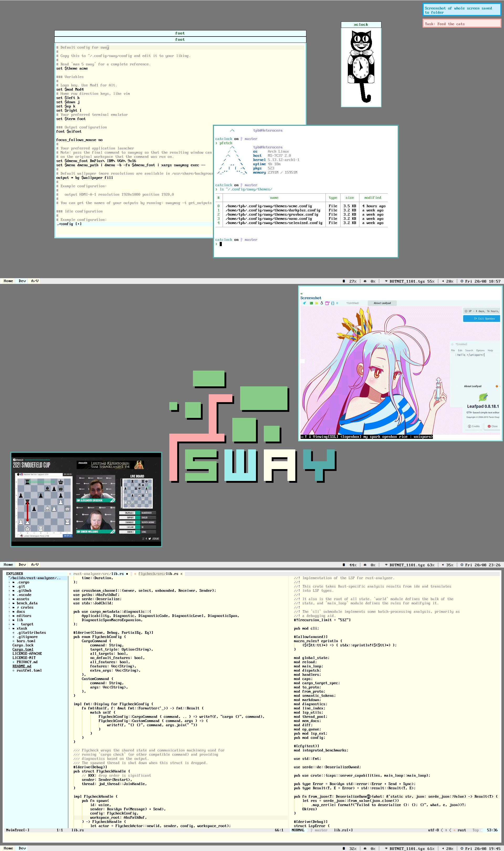Click the battery icon in the status bar

tap(344, 281)
